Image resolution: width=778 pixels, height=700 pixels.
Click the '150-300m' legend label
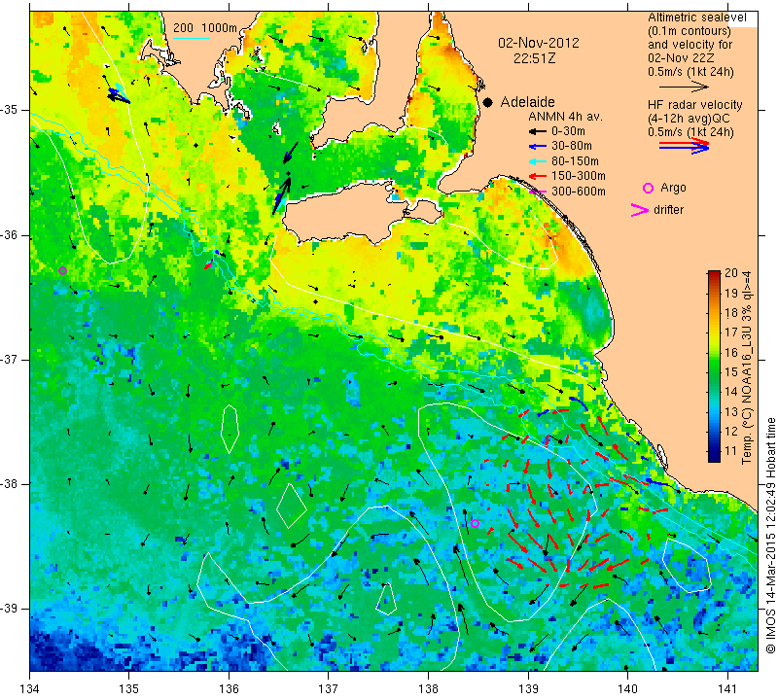578,176
